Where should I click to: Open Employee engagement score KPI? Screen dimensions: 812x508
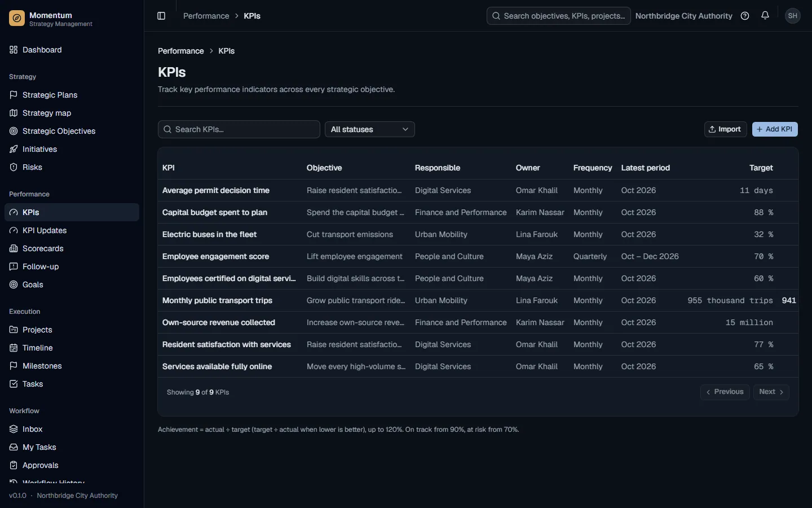pos(215,256)
